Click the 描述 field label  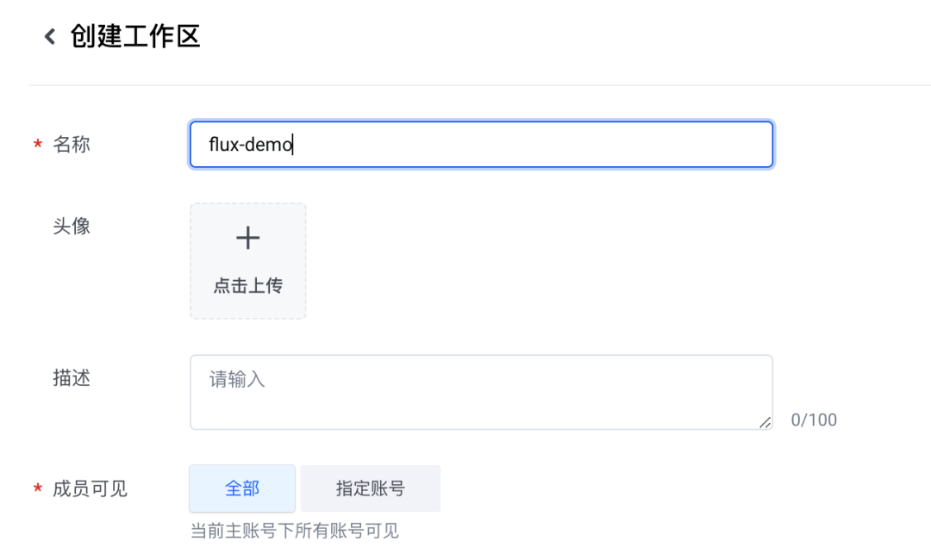point(72,378)
